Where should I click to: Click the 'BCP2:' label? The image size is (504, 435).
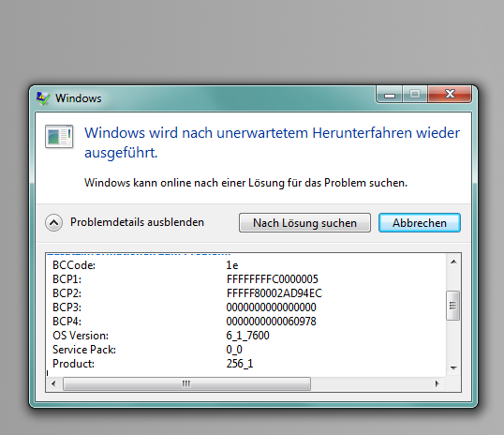(67, 293)
